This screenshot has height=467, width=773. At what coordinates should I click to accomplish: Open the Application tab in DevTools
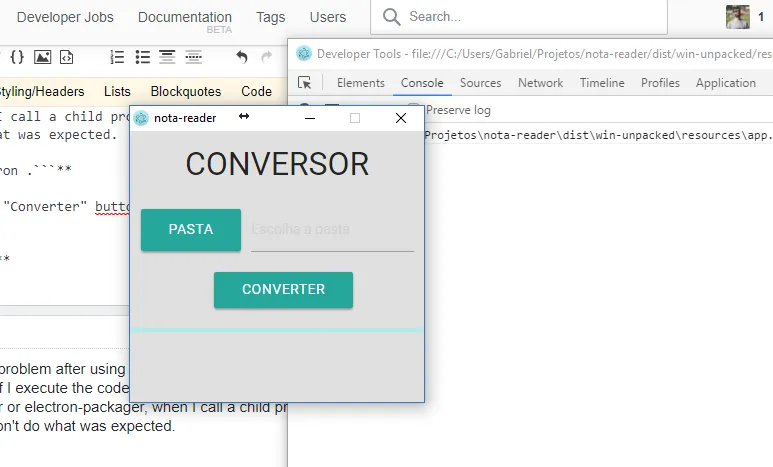pyautogui.click(x=726, y=83)
